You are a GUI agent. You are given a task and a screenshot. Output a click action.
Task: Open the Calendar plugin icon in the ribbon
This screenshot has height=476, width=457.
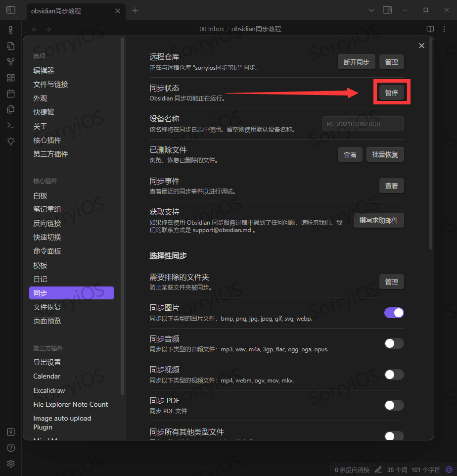(x=10, y=94)
